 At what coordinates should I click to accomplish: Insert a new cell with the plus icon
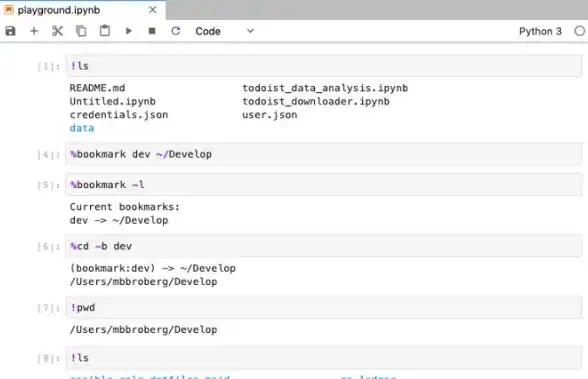pos(34,31)
